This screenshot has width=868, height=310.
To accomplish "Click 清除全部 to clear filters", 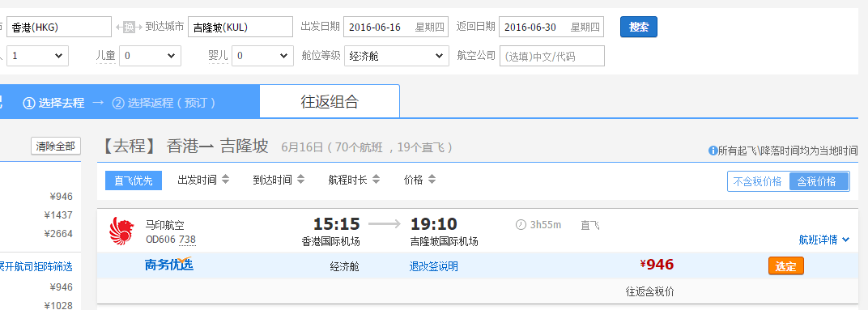I will [x=56, y=147].
